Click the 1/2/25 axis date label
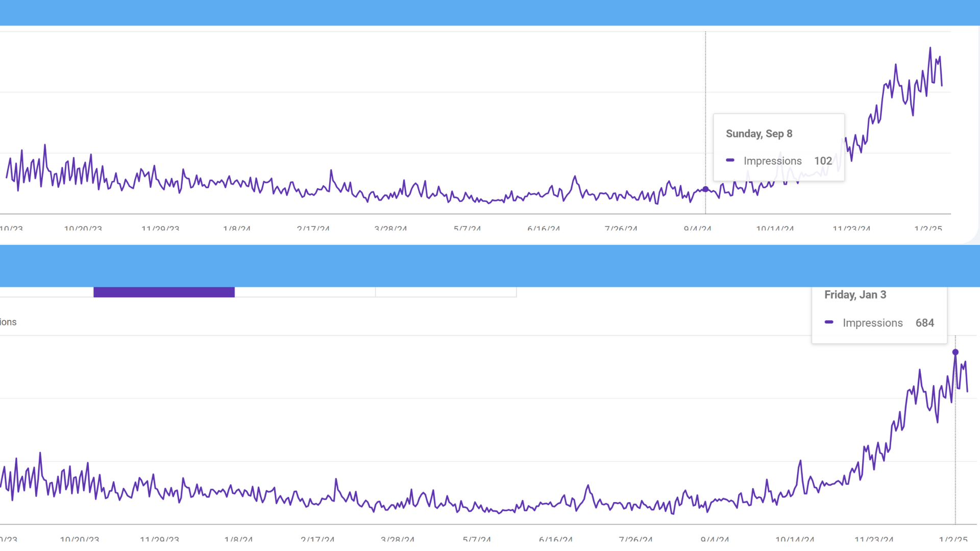 (x=927, y=229)
